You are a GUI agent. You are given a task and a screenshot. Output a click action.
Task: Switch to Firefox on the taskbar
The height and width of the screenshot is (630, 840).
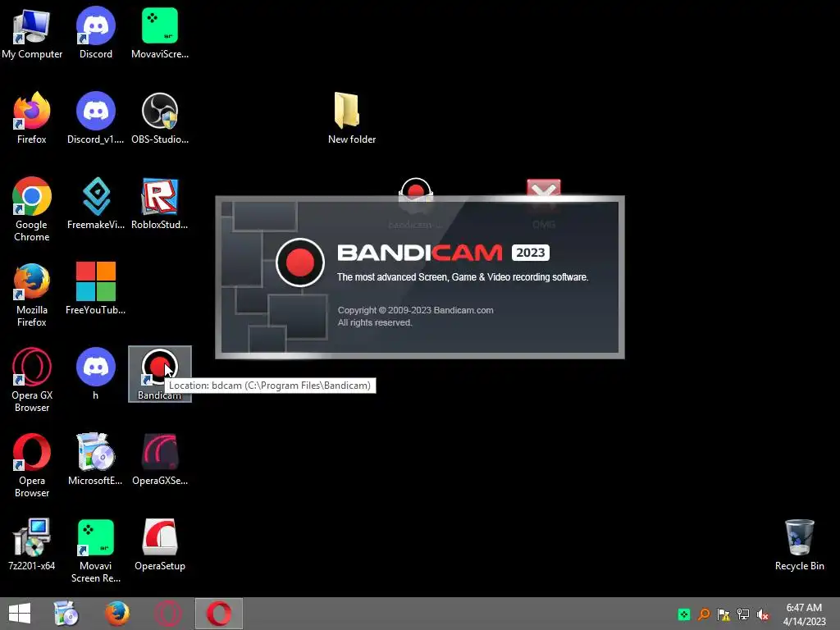[117, 614]
